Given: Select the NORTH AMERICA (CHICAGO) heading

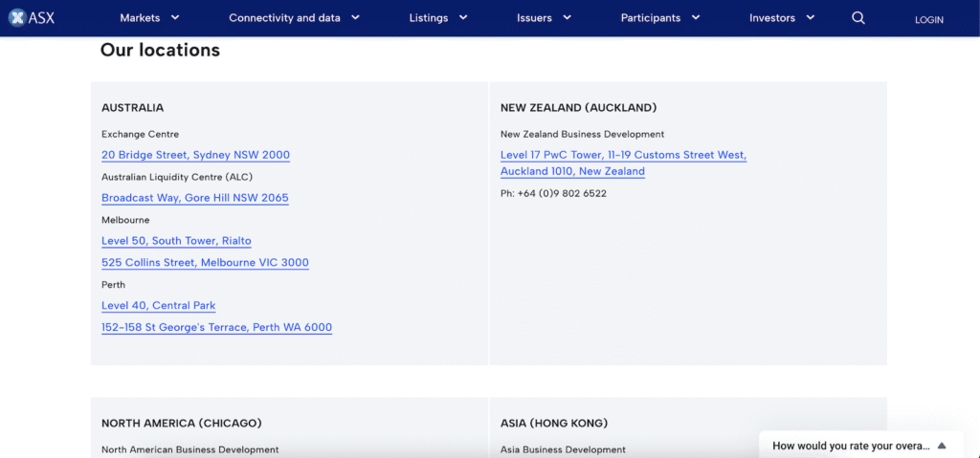Looking at the screenshot, I should coord(181,423).
